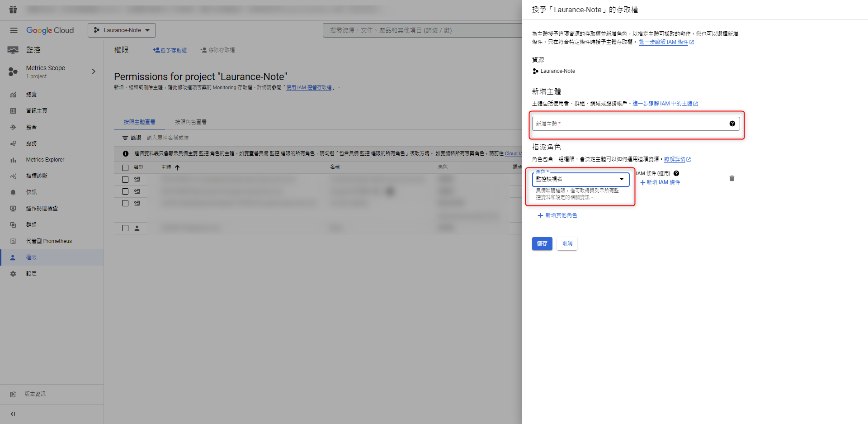
Task: Open Metrics Explorer from the sidebar
Action: (x=45, y=160)
